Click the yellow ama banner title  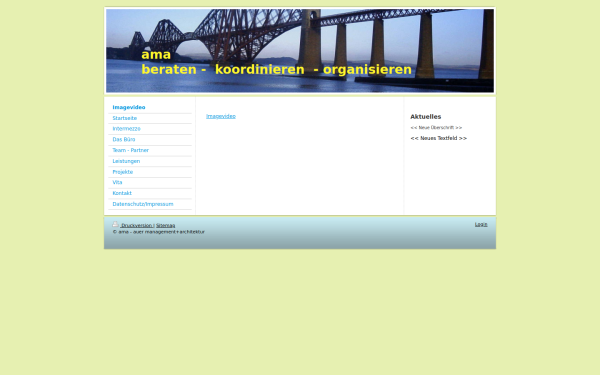click(x=156, y=55)
